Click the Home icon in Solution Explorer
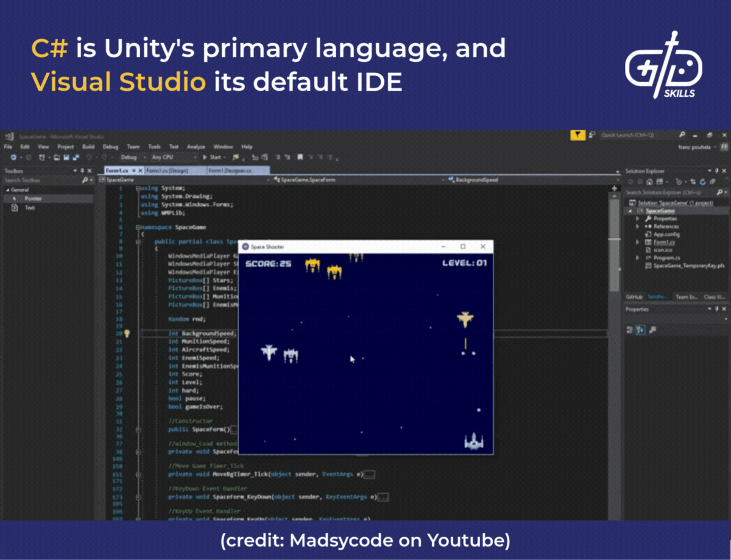 coord(649,181)
